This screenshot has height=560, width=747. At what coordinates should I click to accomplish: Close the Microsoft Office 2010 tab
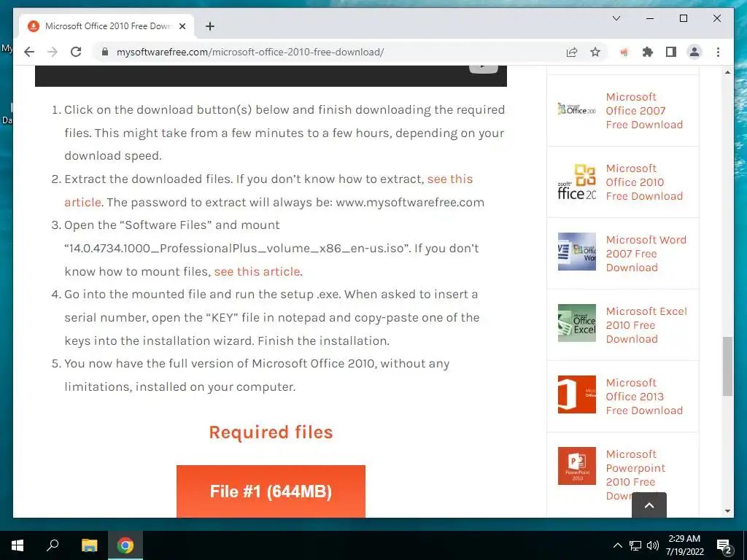pos(182,26)
